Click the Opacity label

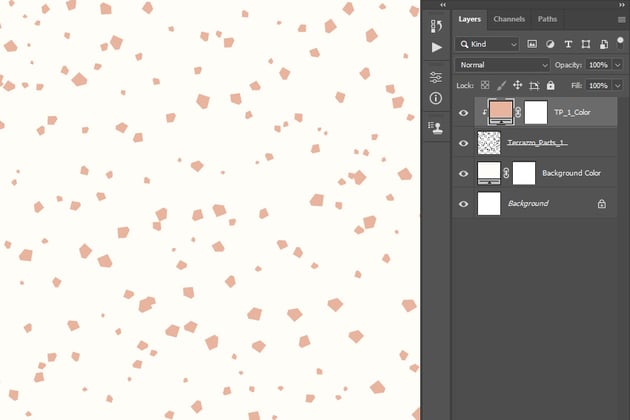coord(568,65)
